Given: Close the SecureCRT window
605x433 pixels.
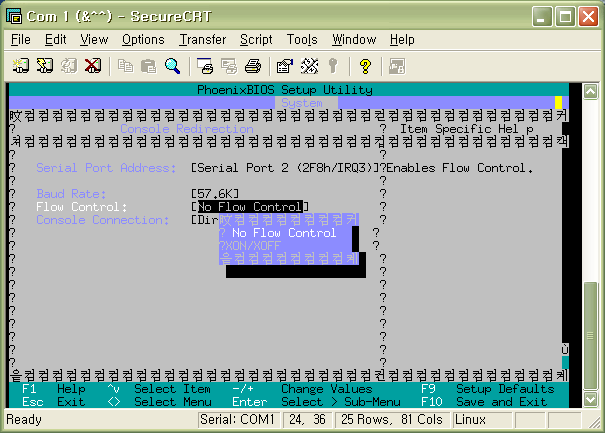Looking at the screenshot, I should click(x=588, y=17).
